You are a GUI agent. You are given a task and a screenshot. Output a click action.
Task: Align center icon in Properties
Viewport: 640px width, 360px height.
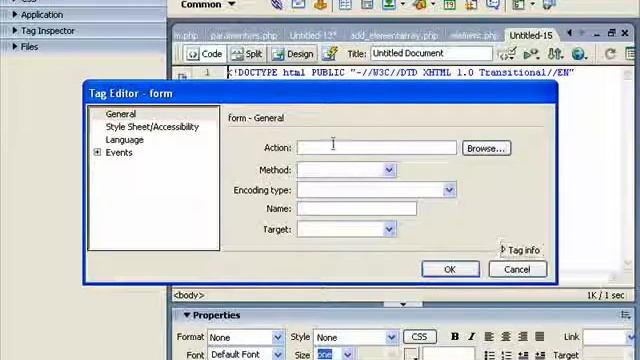tap(506, 336)
